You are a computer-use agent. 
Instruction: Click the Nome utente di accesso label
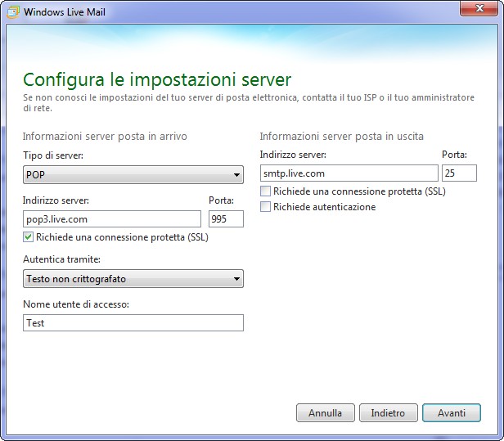pyautogui.click(x=76, y=304)
